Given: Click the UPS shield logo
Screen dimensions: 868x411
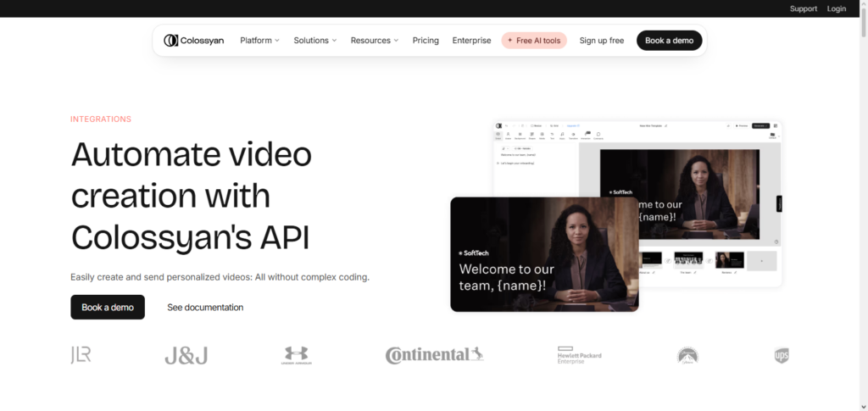Looking at the screenshot, I should point(782,355).
